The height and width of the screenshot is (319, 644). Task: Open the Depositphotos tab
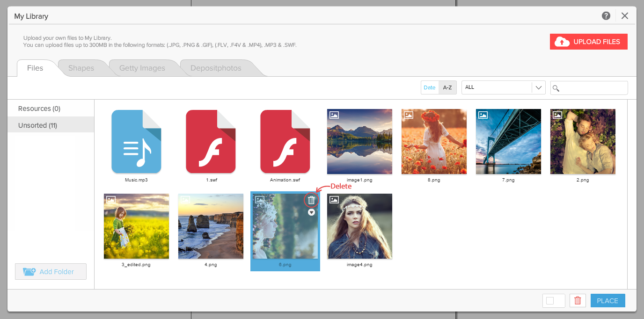[x=216, y=68]
